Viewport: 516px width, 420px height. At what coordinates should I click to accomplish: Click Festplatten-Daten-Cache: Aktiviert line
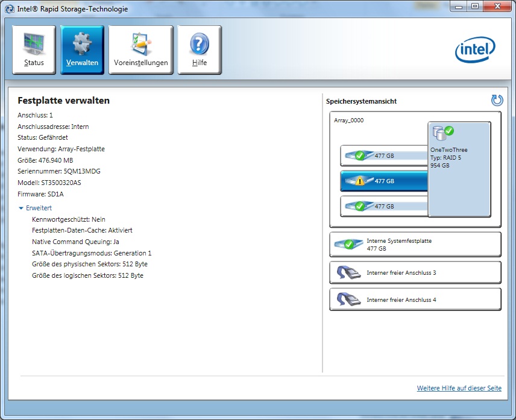point(82,230)
